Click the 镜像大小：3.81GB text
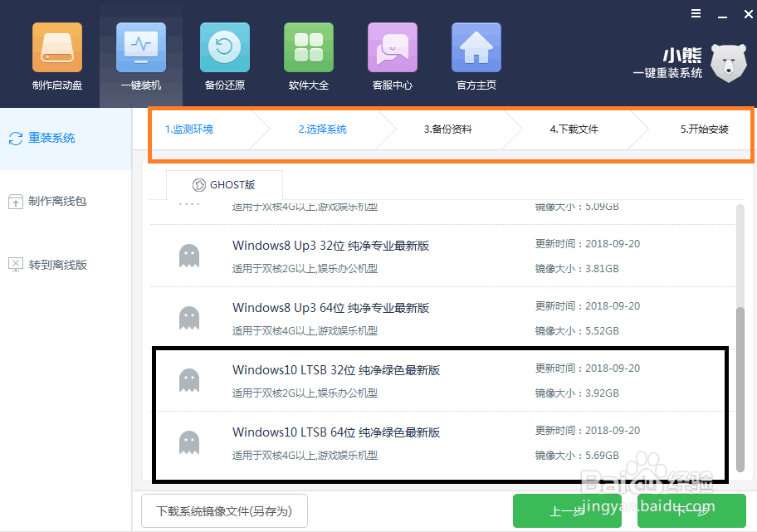757x532 pixels. (577, 269)
